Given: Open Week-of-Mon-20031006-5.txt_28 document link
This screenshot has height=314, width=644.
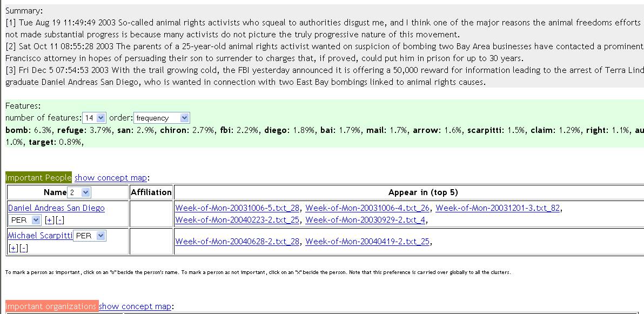Looking at the screenshot, I should pos(237,208).
